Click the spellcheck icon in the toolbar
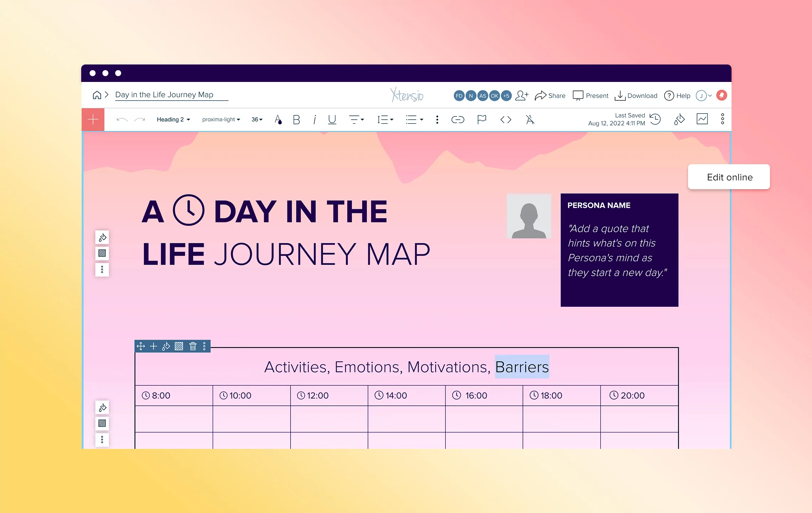This screenshot has height=513, width=812. pyautogui.click(x=530, y=119)
